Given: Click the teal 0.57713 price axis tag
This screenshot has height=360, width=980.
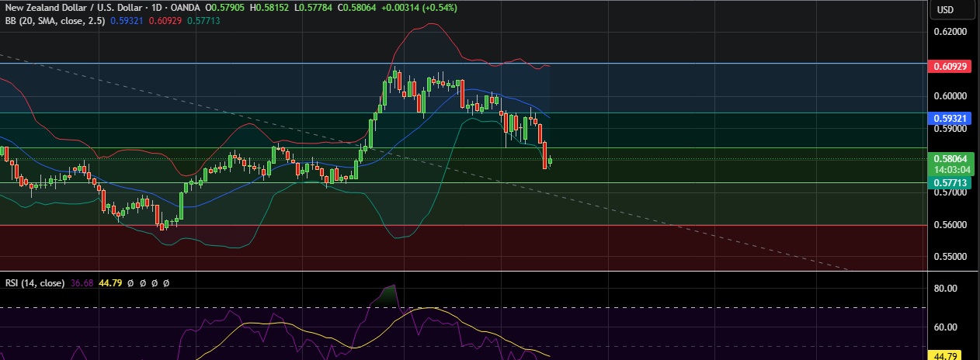Looking at the screenshot, I should point(951,183).
